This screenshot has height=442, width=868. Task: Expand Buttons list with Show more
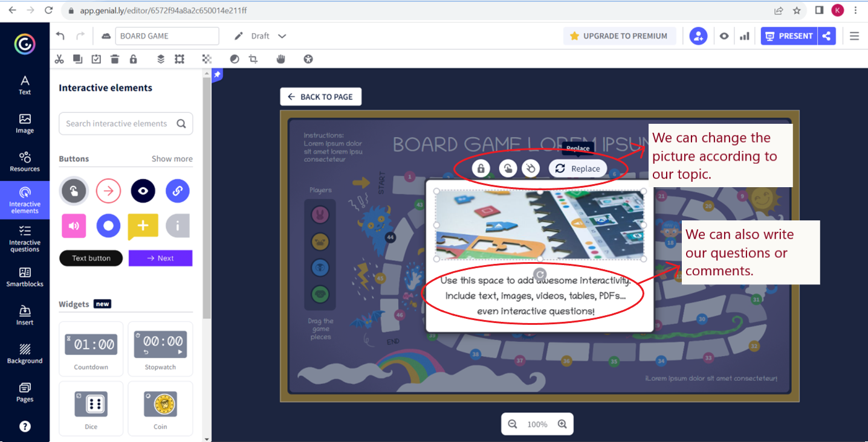pos(172,159)
